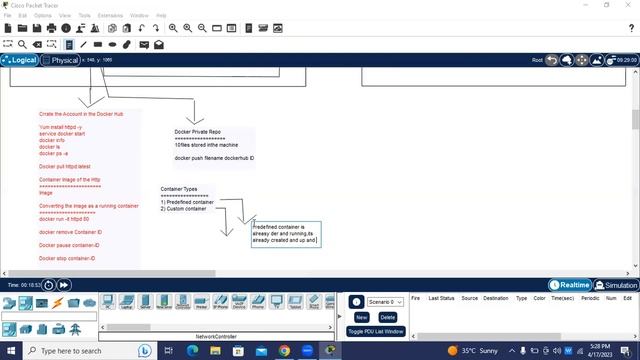Select the Network Devices category
The width and height of the screenshot is (640, 360).
click(x=9, y=303)
